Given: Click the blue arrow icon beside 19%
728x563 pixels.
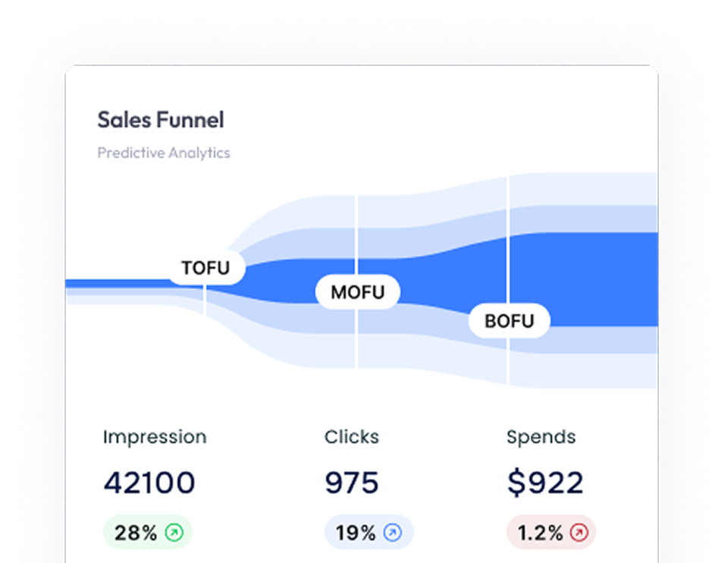Looking at the screenshot, I should (x=392, y=533).
